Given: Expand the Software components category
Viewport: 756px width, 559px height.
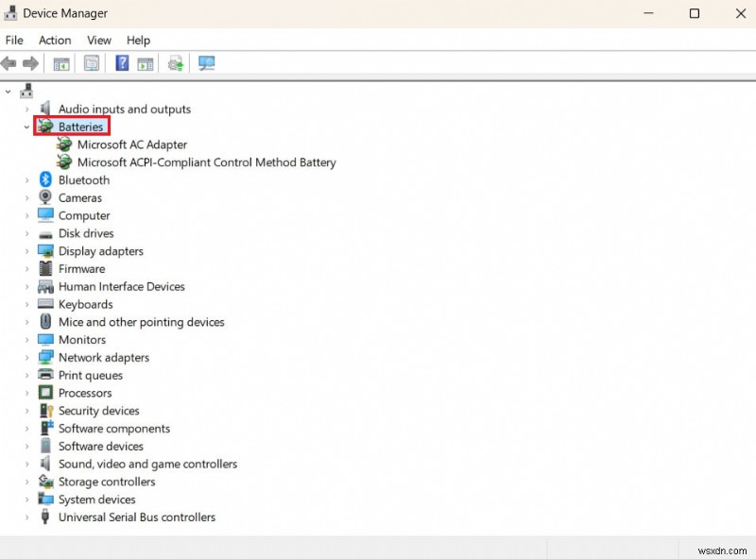Looking at the screenshot, I should 26,429.
